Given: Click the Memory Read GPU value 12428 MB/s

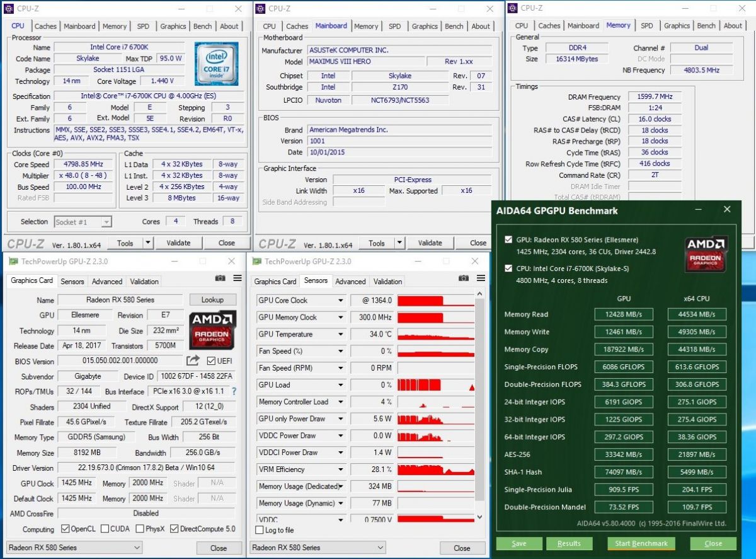Looking at the screenshot, I should pyautogui.click(x=624, y=314).
